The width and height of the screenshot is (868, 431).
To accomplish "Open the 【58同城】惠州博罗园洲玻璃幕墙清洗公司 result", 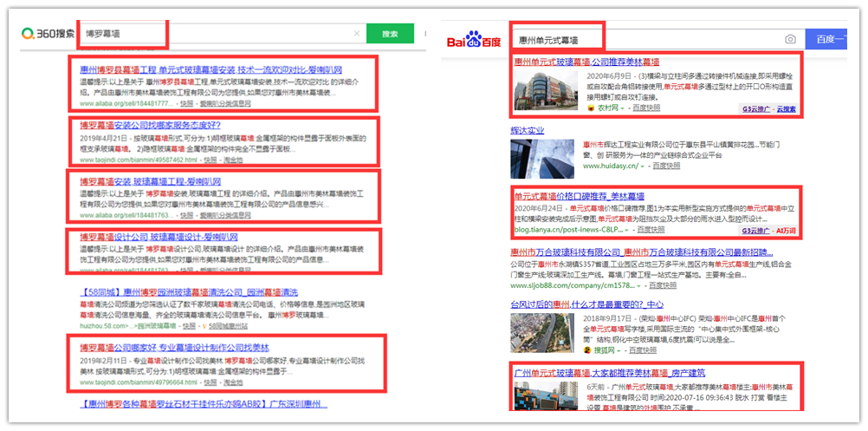I will click(x=189, y=292).
